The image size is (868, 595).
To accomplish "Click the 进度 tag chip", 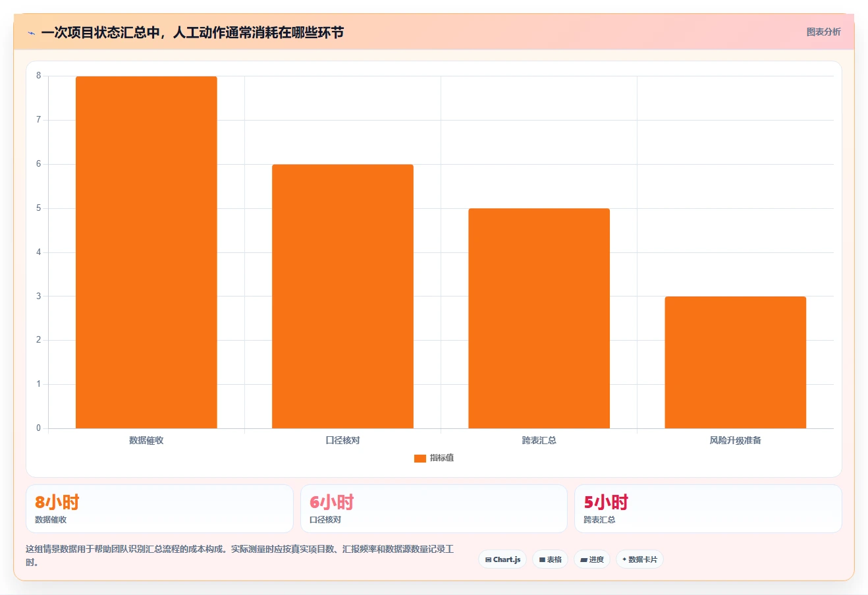I will point(592,559).
